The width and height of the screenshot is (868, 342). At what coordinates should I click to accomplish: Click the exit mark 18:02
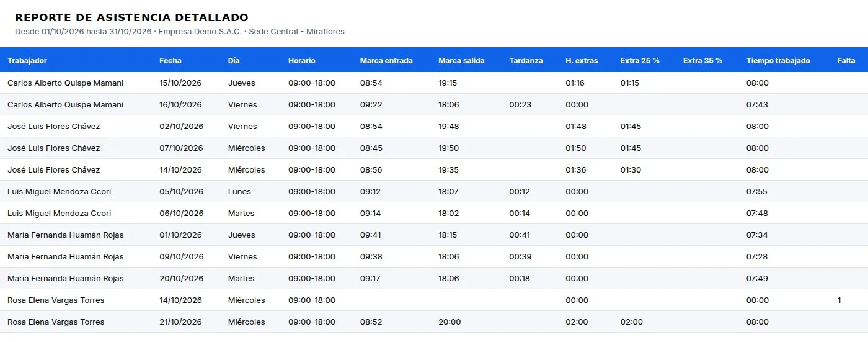pos(449,214)
